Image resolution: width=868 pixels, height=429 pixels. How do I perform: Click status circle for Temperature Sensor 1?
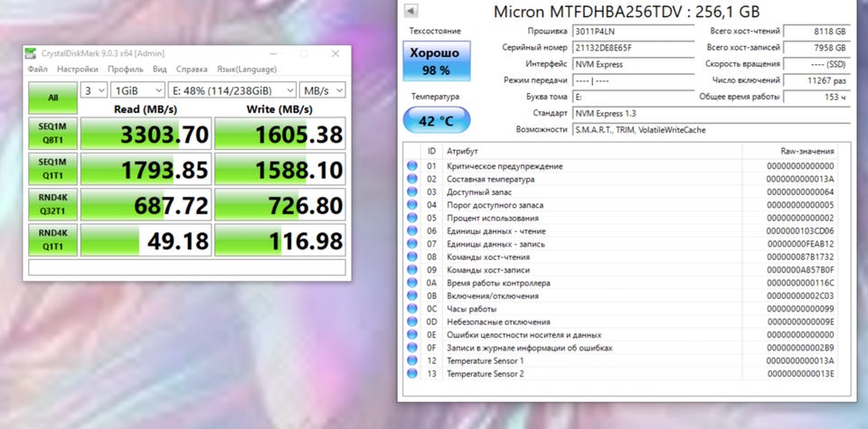412,360
